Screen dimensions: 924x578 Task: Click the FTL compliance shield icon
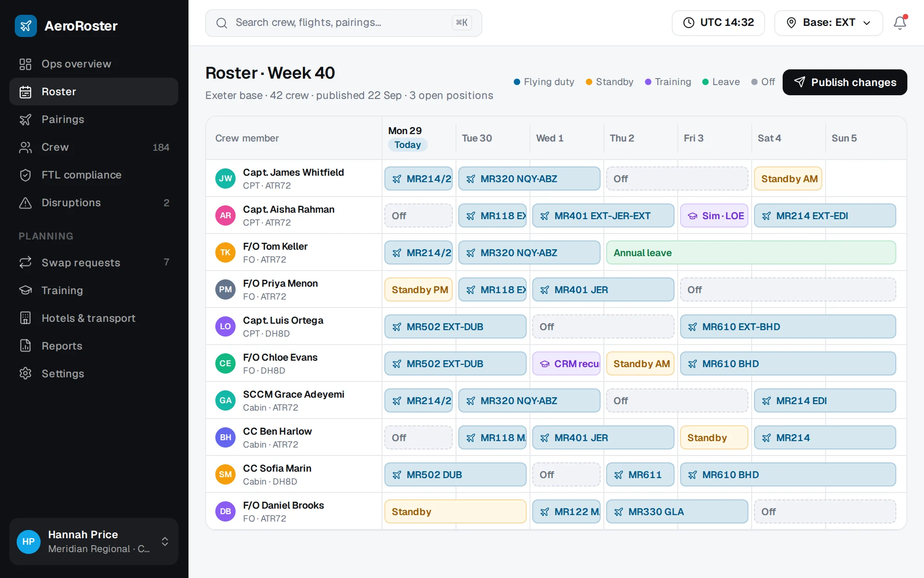click(25, 175)
